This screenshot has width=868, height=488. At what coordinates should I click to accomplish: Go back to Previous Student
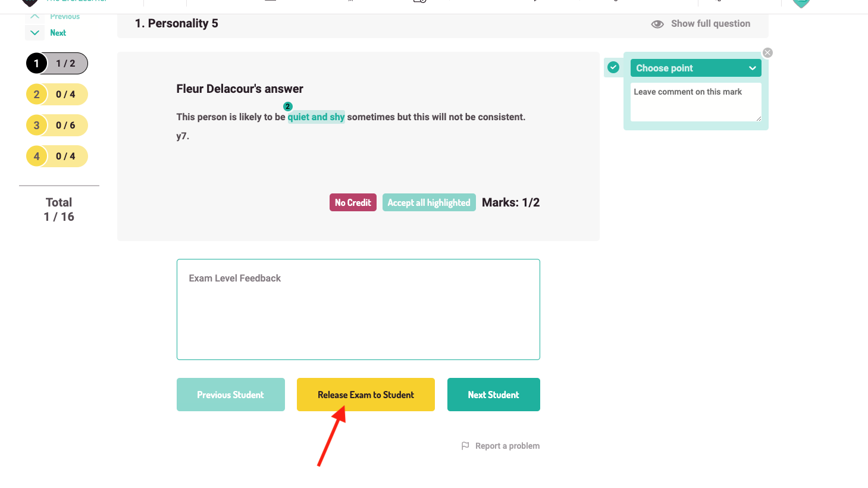(230, 395)
